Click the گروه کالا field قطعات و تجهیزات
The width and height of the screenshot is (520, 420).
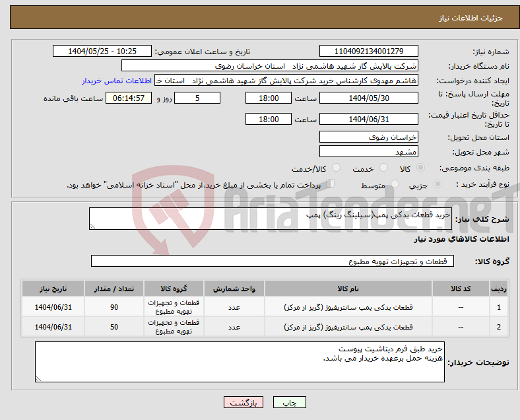click(x=273, y=261)
